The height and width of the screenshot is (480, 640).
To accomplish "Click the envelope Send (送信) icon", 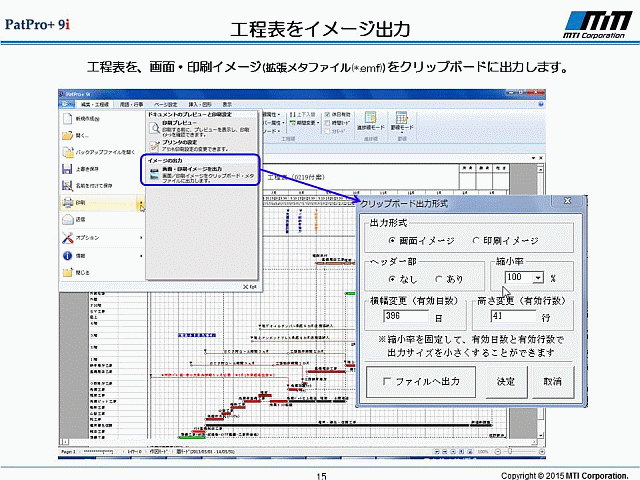I will coord(67,220).
